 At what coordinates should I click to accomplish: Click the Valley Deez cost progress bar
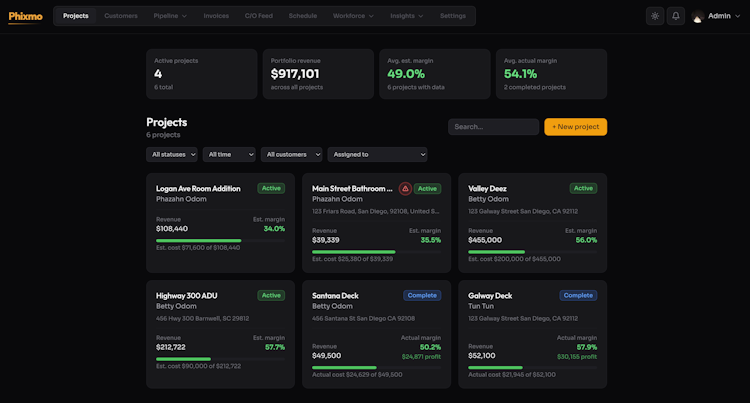(532, 252)
